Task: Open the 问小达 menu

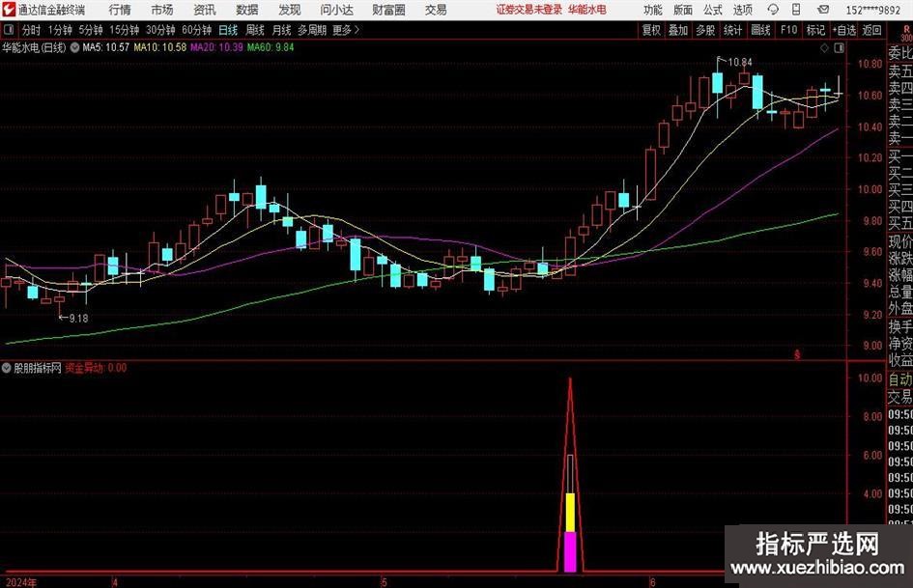Action: pyautogui.click(x=336, y=10)
